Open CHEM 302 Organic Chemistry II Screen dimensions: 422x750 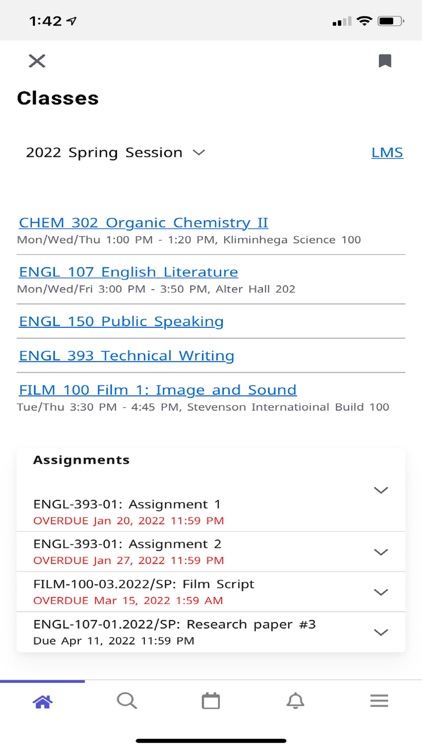[144, 223]
